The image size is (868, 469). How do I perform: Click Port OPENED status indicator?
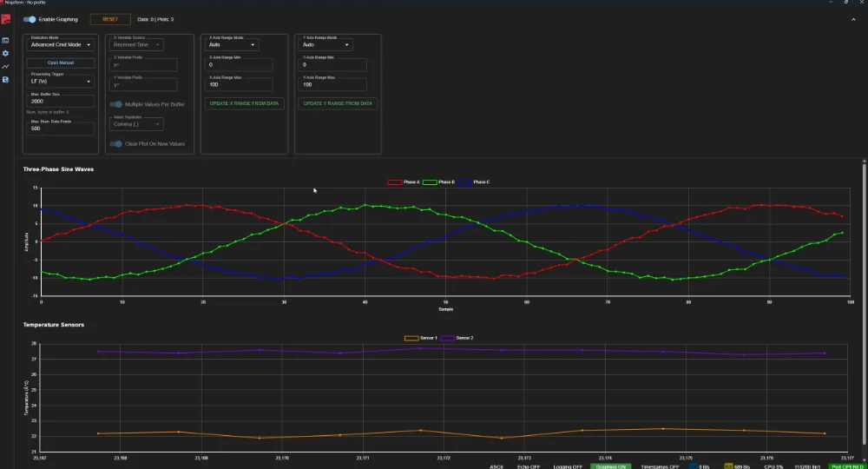(x=847, y=466)
